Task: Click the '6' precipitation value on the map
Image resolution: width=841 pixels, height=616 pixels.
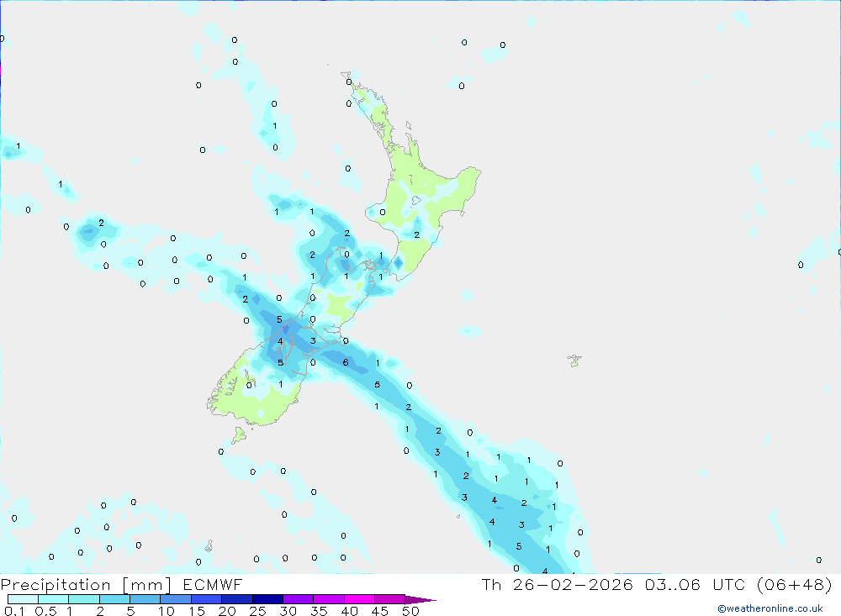Action: coord(346,362)
